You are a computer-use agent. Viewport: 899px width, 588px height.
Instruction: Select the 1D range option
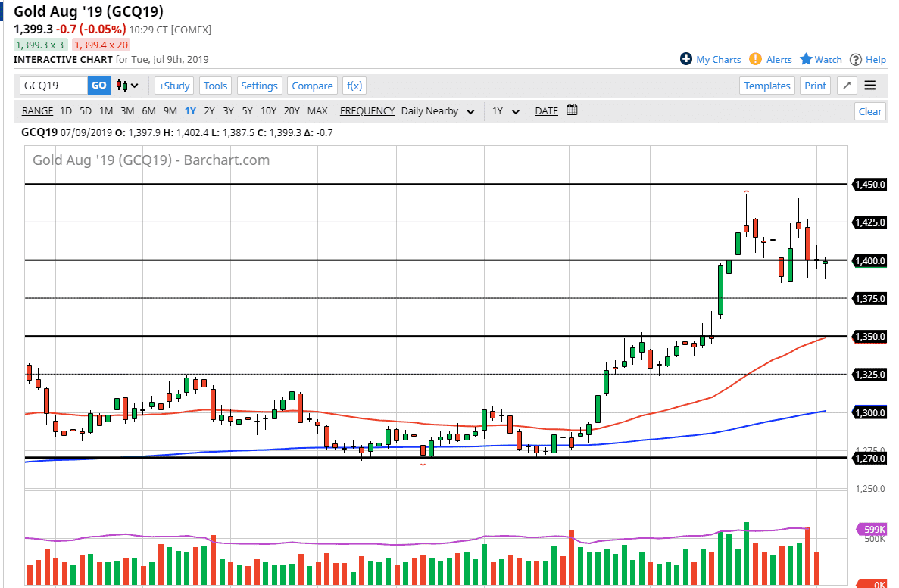pyautogui.click(x=66, y=111)
